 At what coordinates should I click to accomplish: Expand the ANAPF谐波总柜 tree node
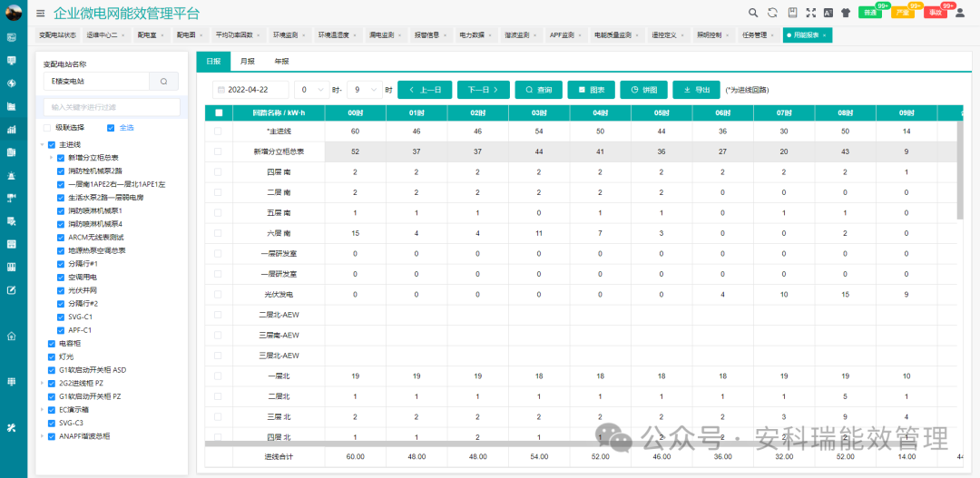(x=43, y=436)
